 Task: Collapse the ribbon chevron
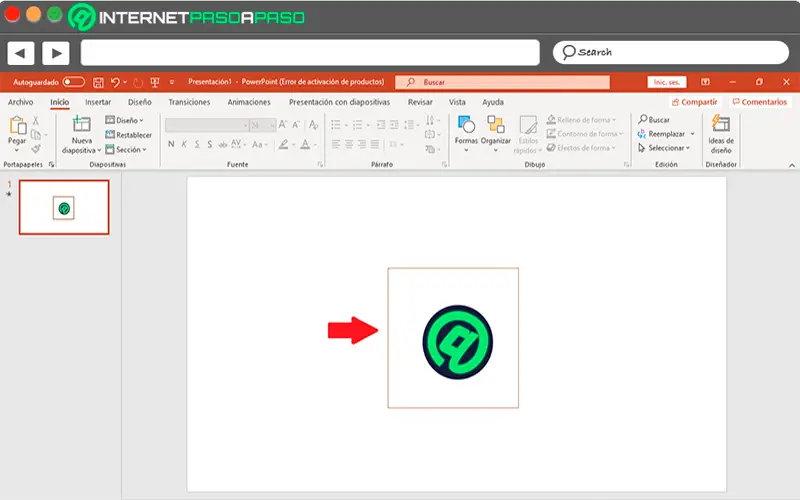(x=792, y=165)
